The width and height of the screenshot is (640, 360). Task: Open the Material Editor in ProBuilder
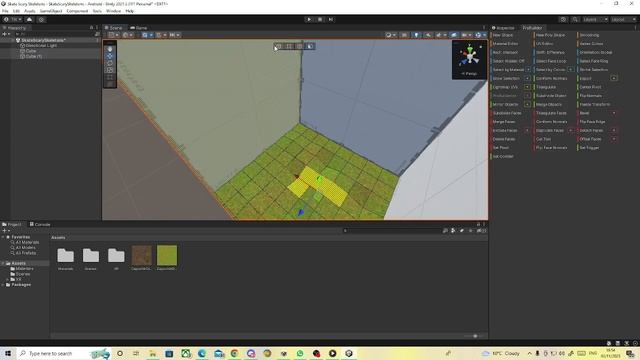click(x=505, y=44)
